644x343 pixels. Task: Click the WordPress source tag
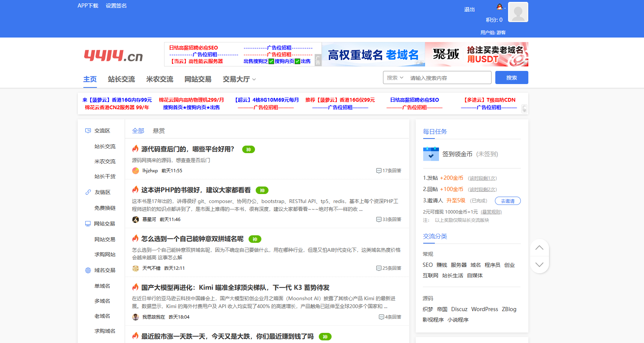[x=485, y=309]
